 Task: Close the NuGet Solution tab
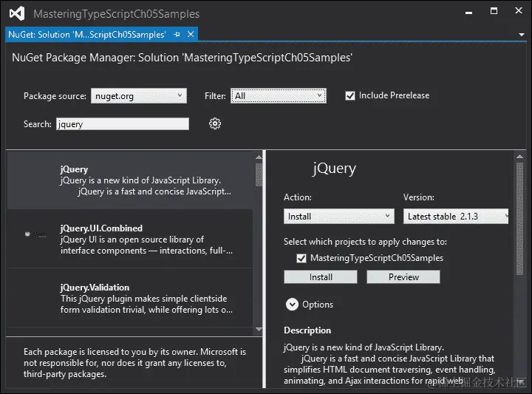tap(191, 34)
